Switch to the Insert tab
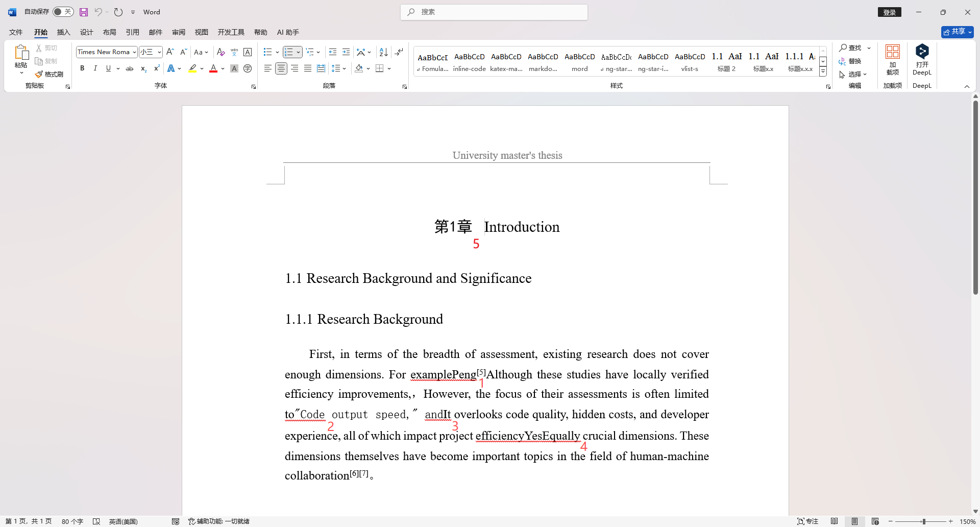Screen dimensions: 980x527 click(x=63, y=32)
